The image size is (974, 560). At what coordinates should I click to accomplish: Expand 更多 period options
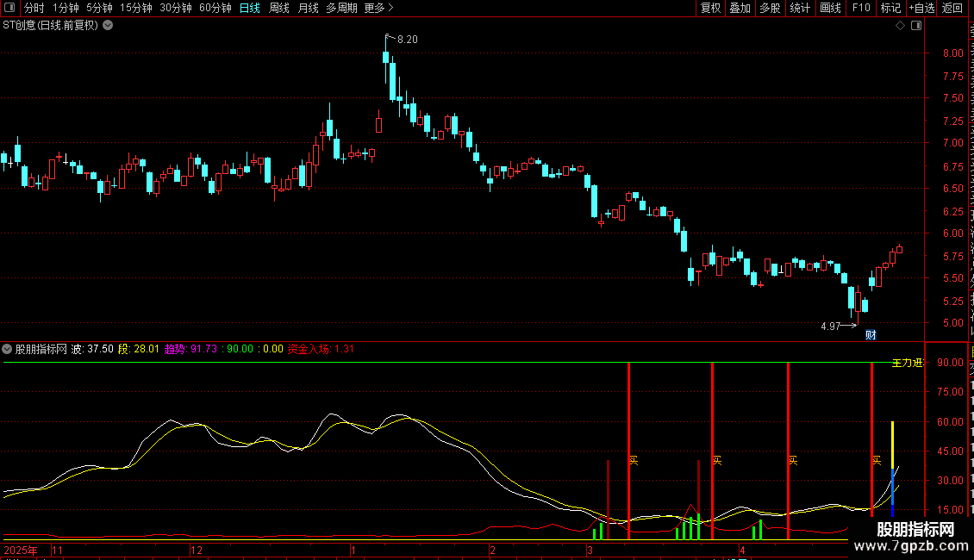tap(379, 8)
